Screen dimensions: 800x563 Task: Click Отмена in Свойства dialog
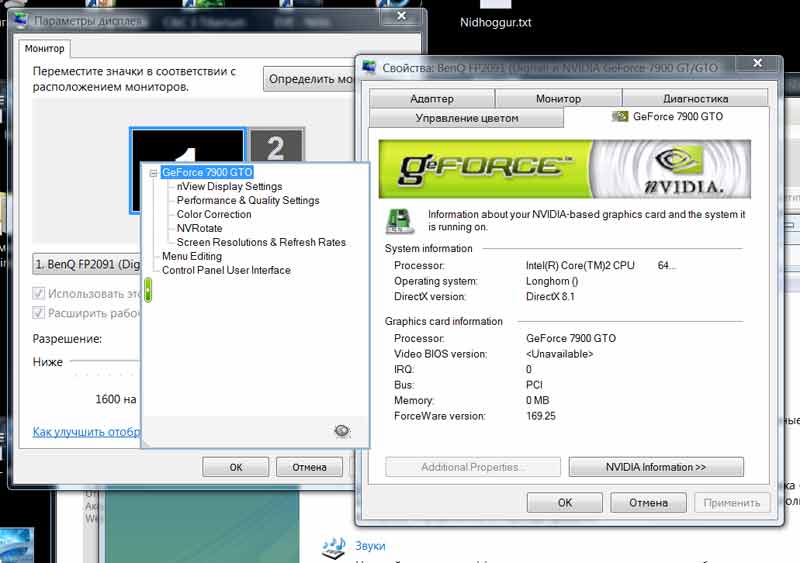[x=648, y=503]
